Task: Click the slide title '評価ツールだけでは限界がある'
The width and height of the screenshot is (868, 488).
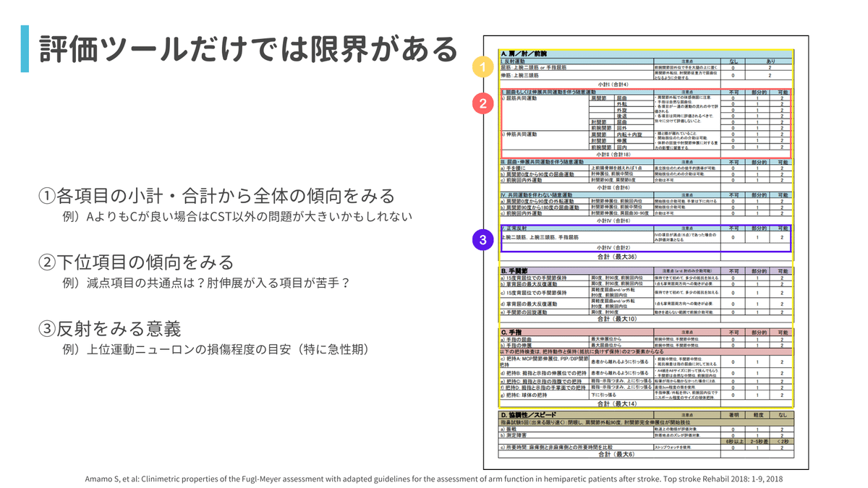Action: (x=247, y=48)
